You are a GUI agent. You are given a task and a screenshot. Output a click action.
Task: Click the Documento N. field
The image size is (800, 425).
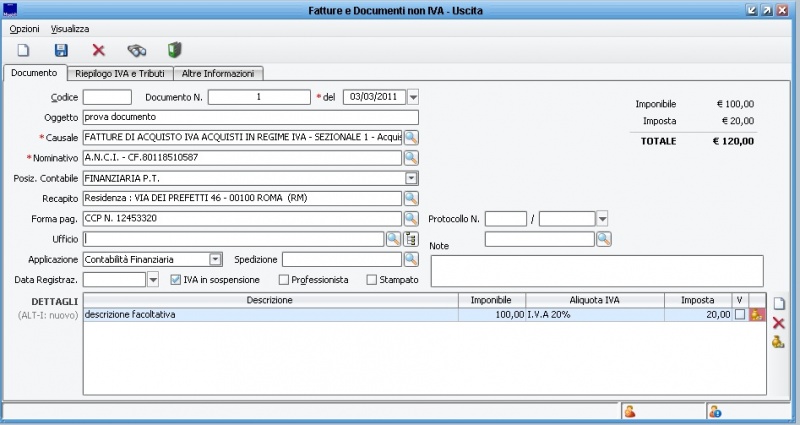click(x=259, y=97)
